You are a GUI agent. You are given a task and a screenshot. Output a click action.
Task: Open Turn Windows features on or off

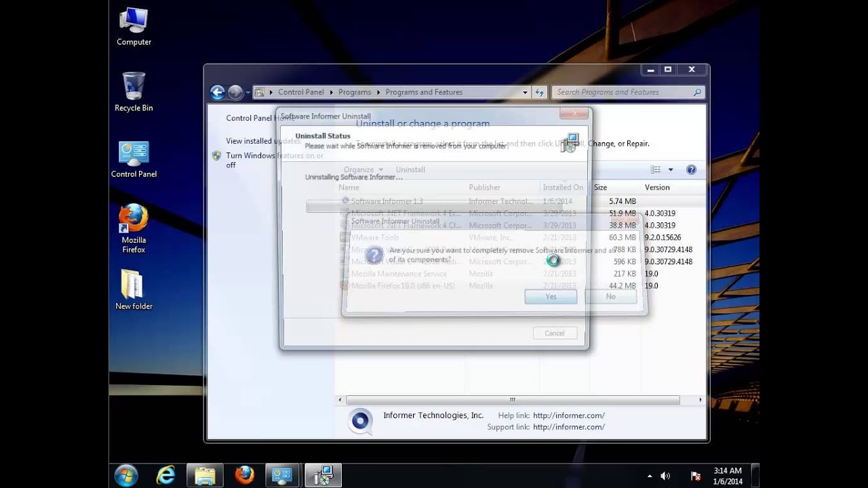click(275, 160)
